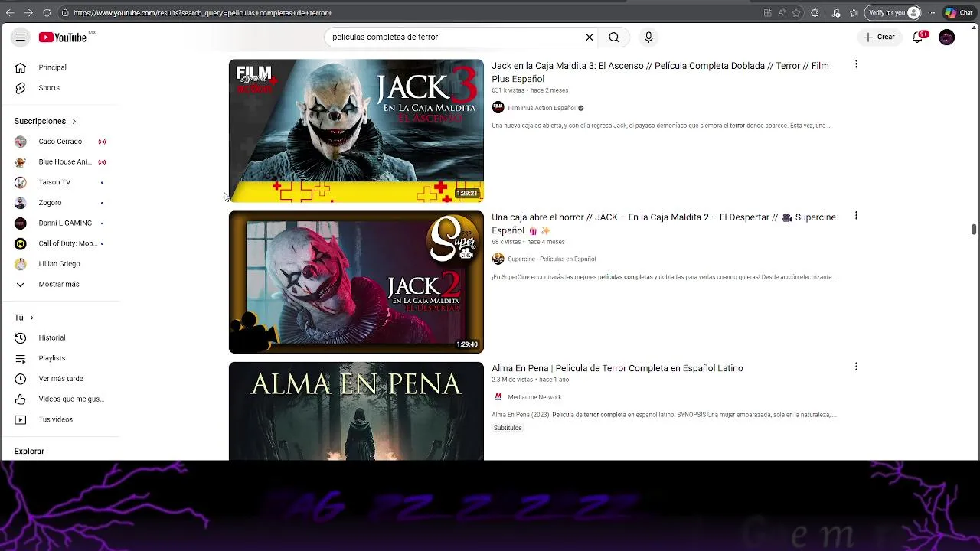The width and height of the screenshot is (980, 551).
Task: Click the Caso Cerrado live indicator
Action: point(102,142)
